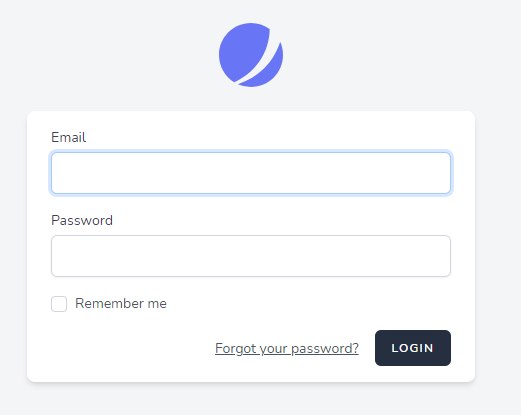Submit with the LOGIN button
This screenshot has width=521, height=415.
click(x=413, y=348)
